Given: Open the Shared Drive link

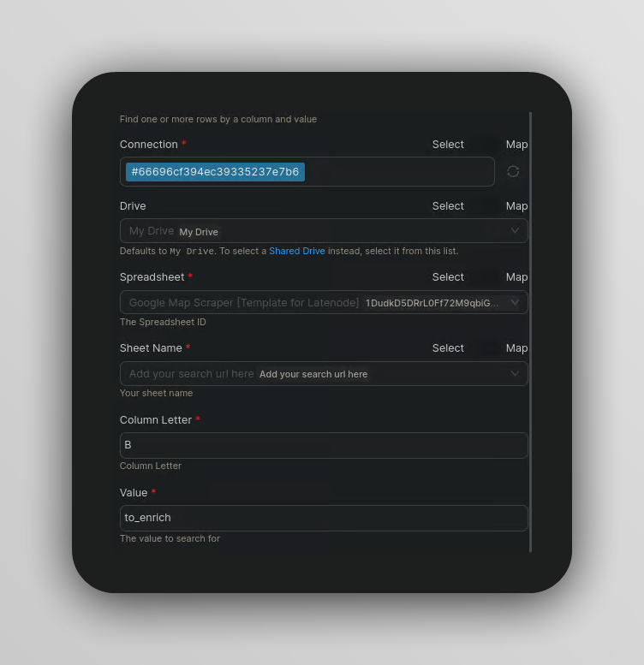Looking at the screenshot, I should (x=297, y=251).
